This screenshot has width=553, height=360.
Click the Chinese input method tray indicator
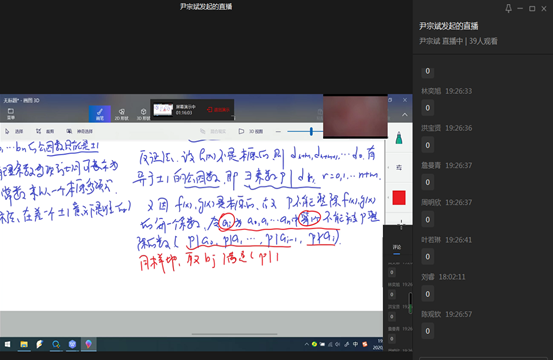coord(355,344)
